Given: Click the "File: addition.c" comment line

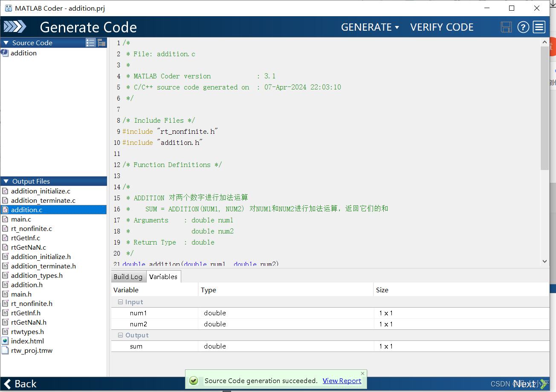Looking at the screenshot, I should [x=161, y=54].
